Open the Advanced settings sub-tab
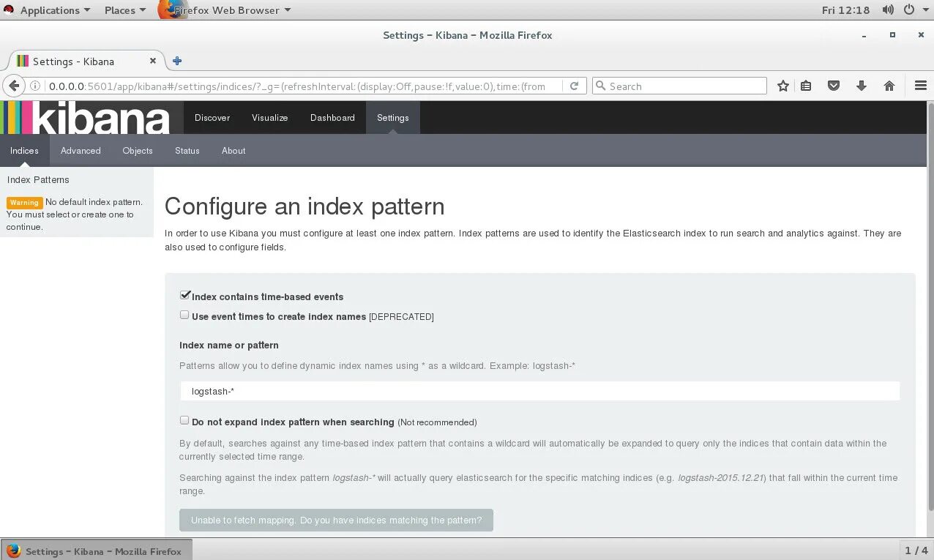 click(x=81, y=150)
